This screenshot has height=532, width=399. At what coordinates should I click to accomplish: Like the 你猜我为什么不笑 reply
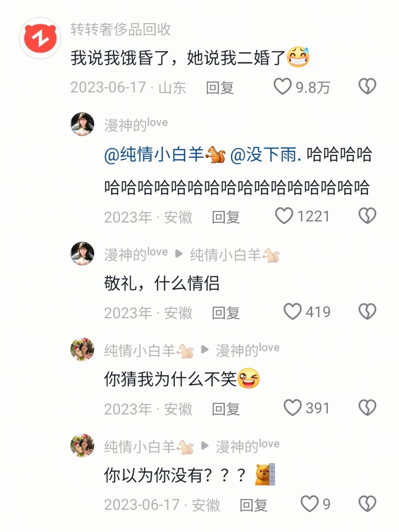coord(292,408)
